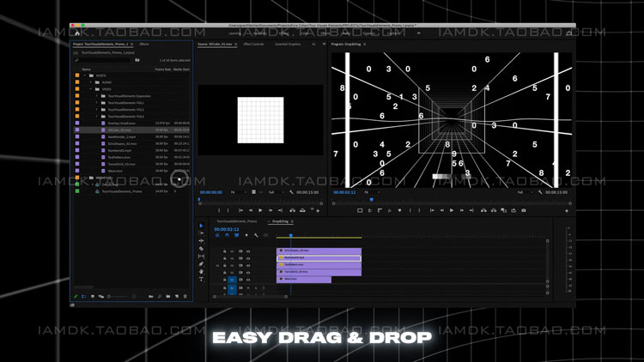Open Source monitor settings wrench
The height and width of the screenshot is (362, 644).
291,192
